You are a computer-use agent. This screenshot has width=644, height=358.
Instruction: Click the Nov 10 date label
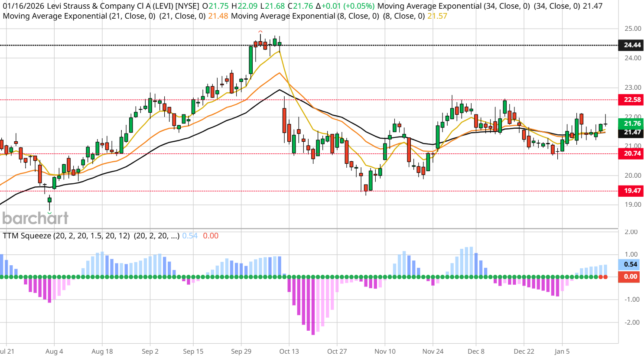point(385,351)
